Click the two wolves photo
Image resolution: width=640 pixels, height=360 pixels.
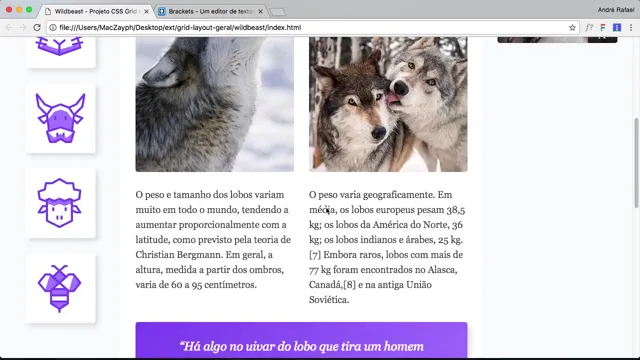pos(388,104)
